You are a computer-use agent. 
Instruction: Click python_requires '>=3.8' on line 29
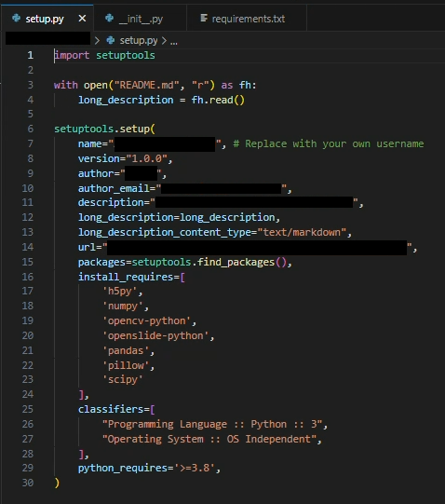[195, 468]
